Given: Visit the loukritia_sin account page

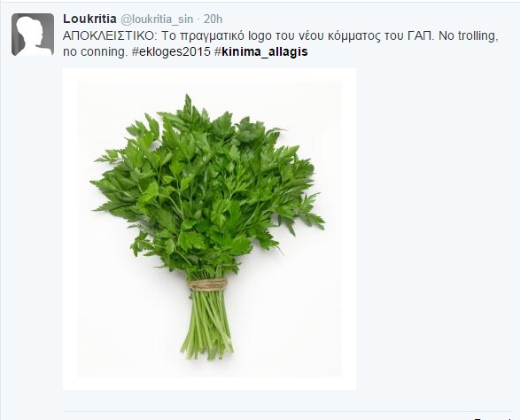Looking at the screenshot, I should tap(157, 19).
